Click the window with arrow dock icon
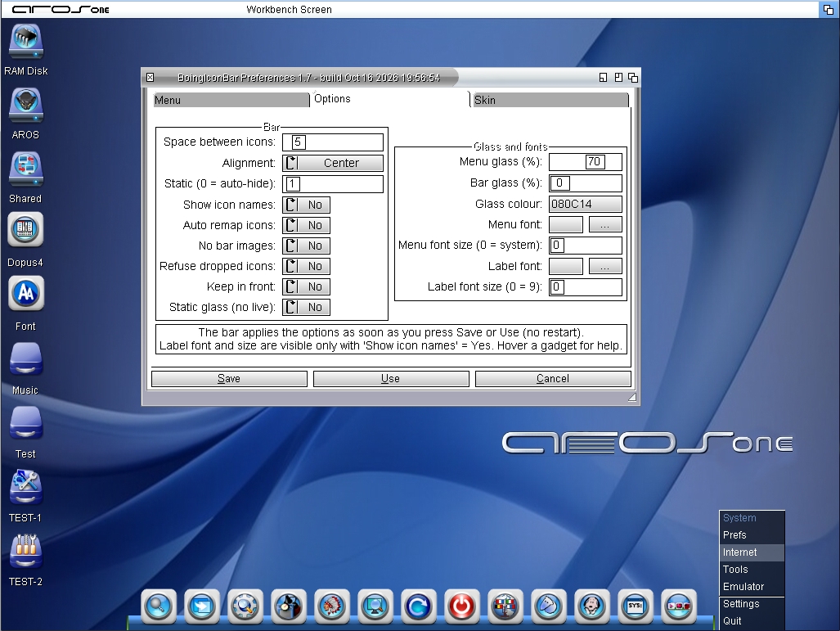This screenshot has height=631, width=840. click(202, 606)
